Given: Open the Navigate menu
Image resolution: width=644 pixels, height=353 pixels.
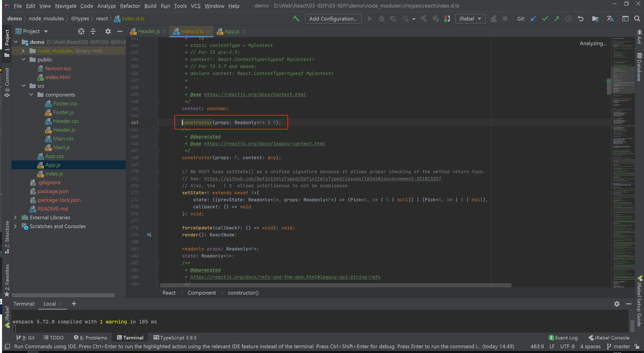Looking at the screenshot, I should 66,6.
